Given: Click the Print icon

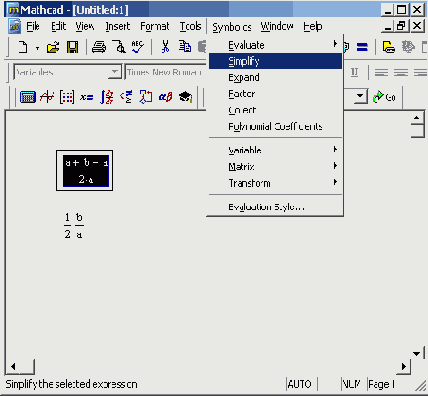Looking at the screenshot, I should pos(99,47).
